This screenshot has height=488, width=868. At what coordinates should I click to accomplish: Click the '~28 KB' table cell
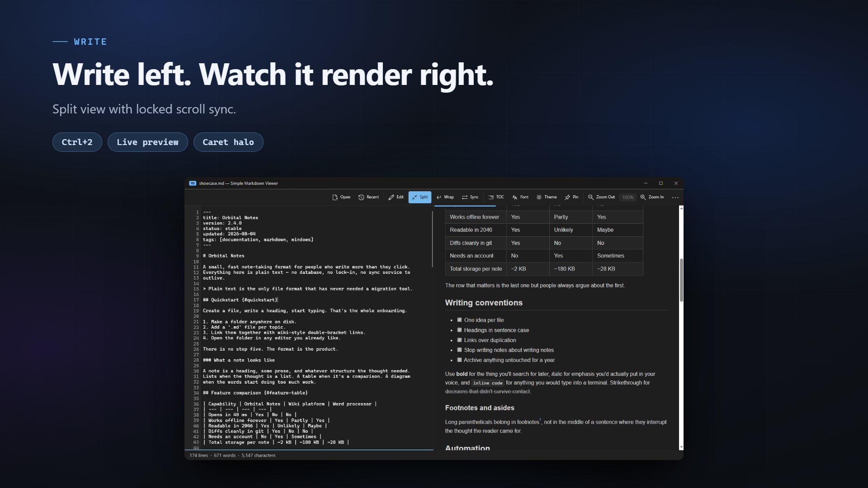pos(618,269)
